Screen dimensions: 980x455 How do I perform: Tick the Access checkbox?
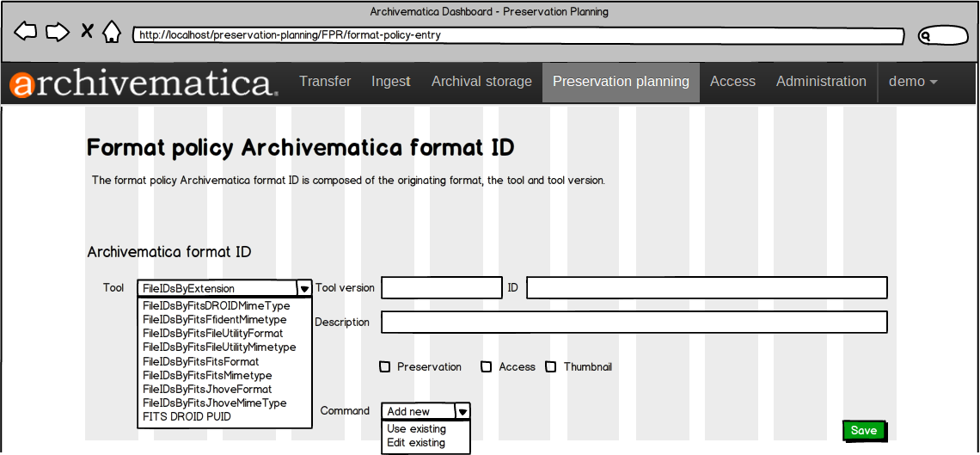[487, 367]
